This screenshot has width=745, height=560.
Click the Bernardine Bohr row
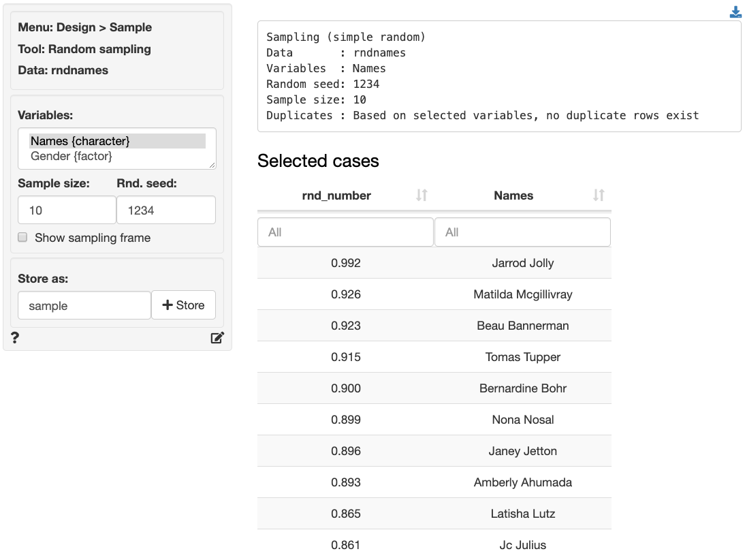click(x=522, y=388)
